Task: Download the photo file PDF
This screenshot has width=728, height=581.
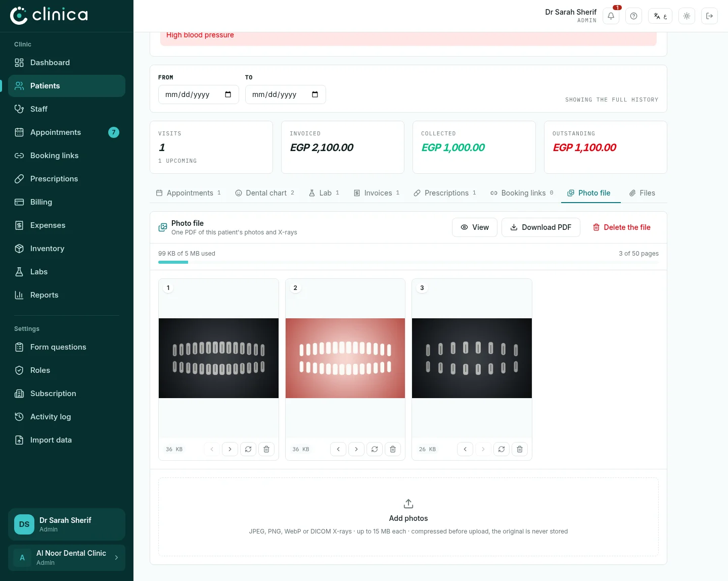Action: click(x=541, y=227)
